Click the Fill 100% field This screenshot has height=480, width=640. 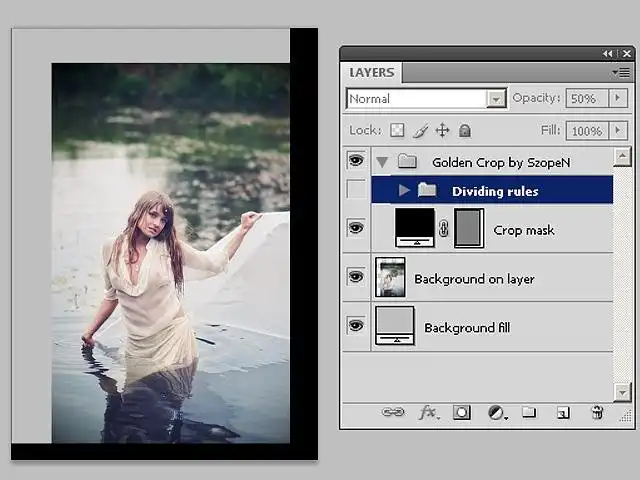pyautogui.click(x=587, y=131)
